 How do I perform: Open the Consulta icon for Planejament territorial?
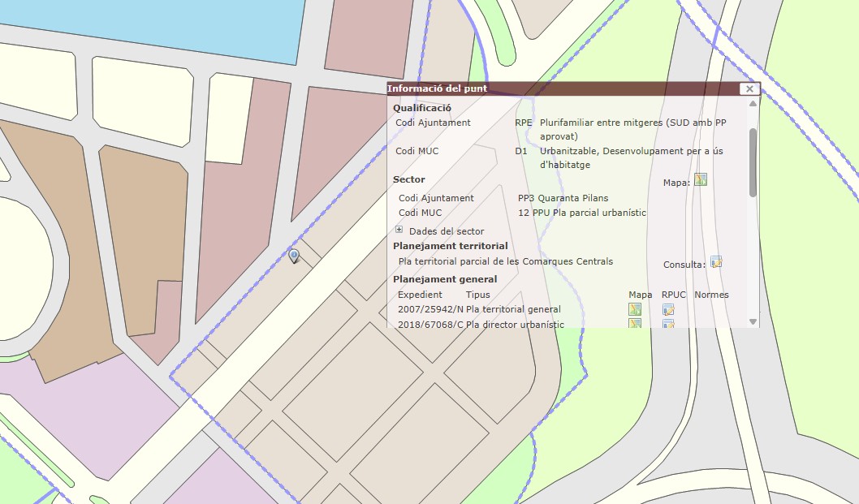tap(716, 261)
